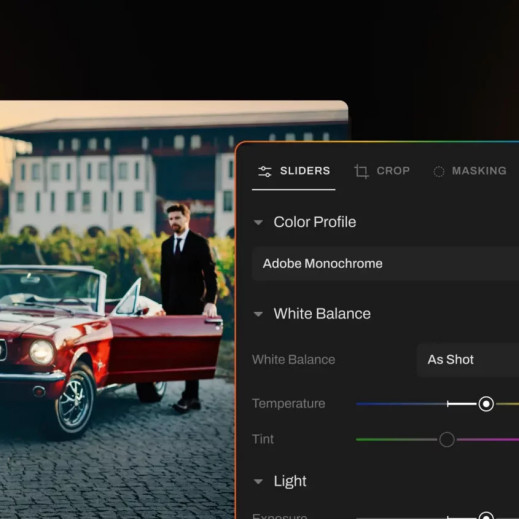Collapse the Light section
Image resolution: width=519 pixels, height=519 pixels.
[x=258, y=481]
